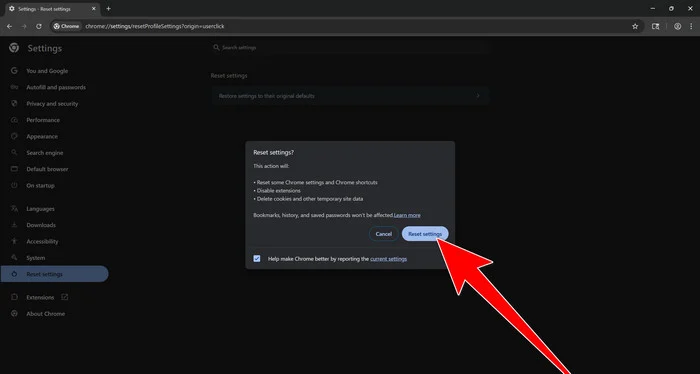The width and height of the screenshot is (700, 374).
Task: Open Default browser settings section
Action: (47, 169)
